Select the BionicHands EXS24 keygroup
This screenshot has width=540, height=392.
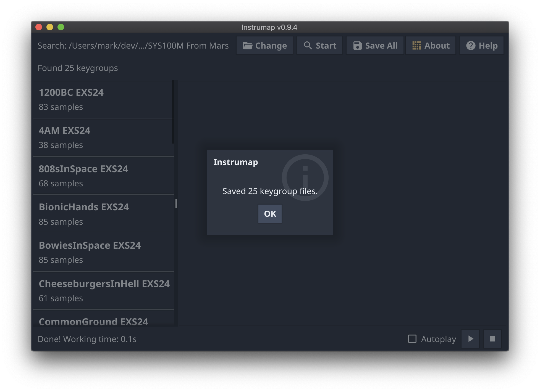click(x=103, y=214)
